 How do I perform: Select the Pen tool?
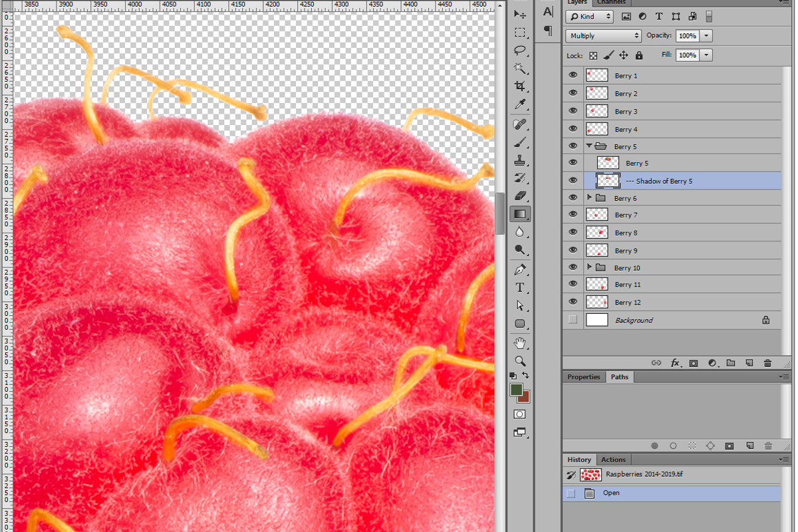pyautogui.click(x=520, y=270)
